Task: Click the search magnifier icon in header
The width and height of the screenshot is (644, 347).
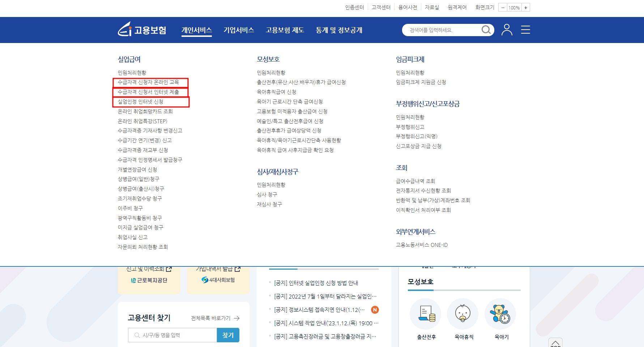Action: [x=486, y=30]
